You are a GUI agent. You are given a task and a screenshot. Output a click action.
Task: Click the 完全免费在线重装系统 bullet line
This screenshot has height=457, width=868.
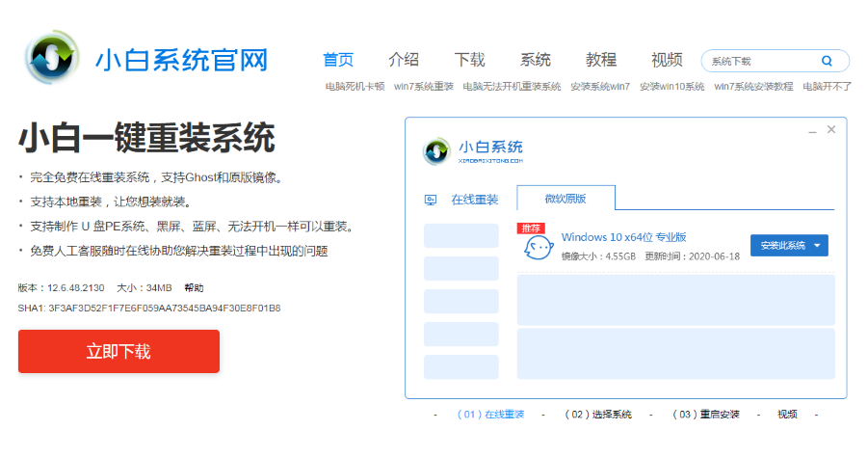[x=157, y=177]
